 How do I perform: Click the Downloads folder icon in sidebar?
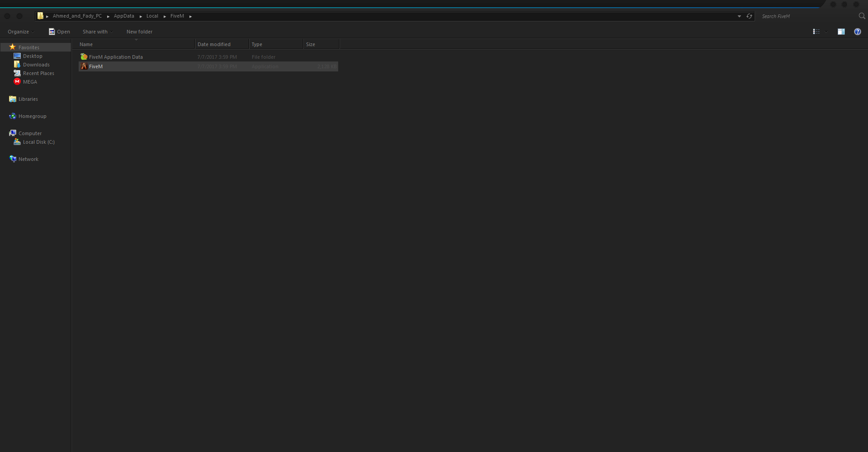click(x=17, y=65)
